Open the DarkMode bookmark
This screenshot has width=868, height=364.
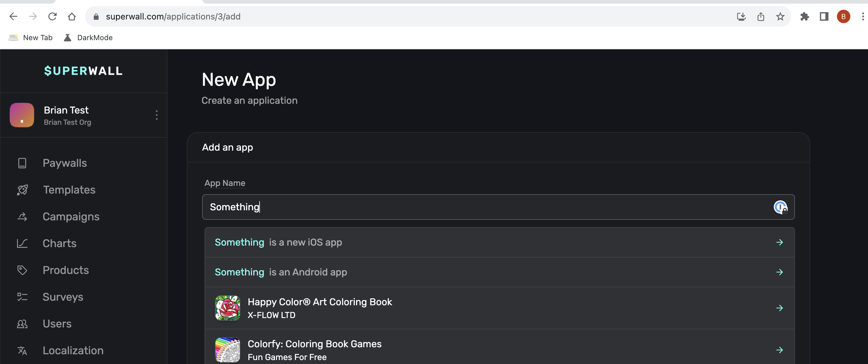[88, 38]
